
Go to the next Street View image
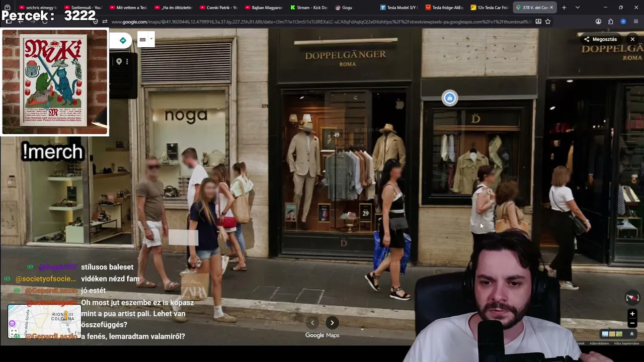332,323
